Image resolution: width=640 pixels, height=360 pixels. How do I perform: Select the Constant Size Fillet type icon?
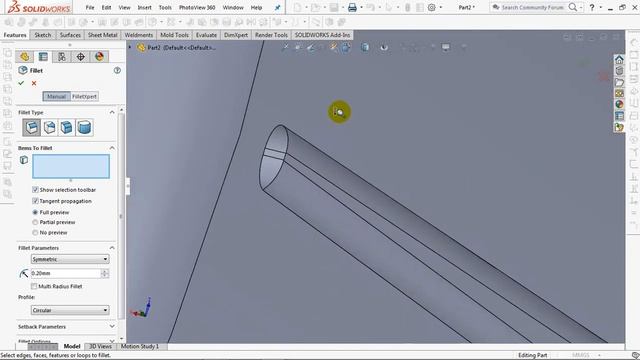point(32,127)
